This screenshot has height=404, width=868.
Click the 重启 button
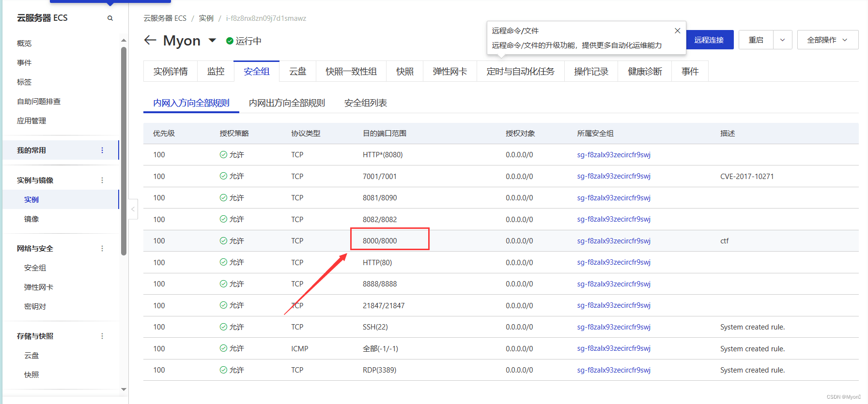coord(756,40)
